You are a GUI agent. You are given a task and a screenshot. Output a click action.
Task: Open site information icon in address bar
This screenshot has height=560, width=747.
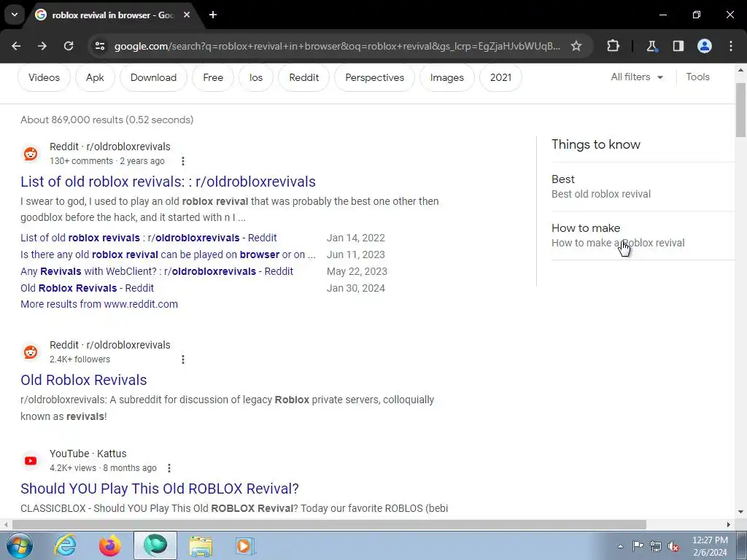coord(100,46)
